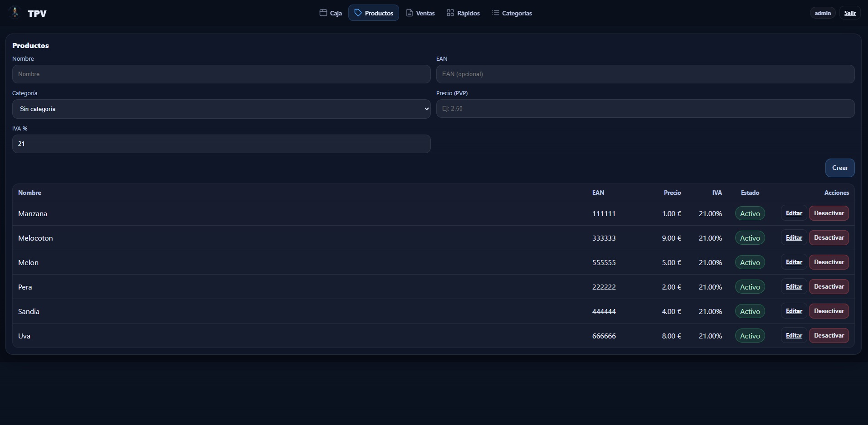The height and width of the screenshot is (425, 868).
Task: Click the Ventas document icon
Action: coord(410,13)
